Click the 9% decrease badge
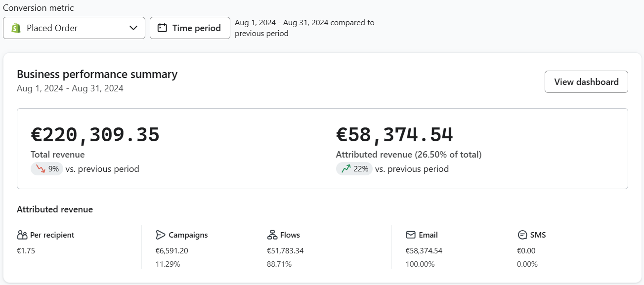The image size is (644, 285). (47, 169)
